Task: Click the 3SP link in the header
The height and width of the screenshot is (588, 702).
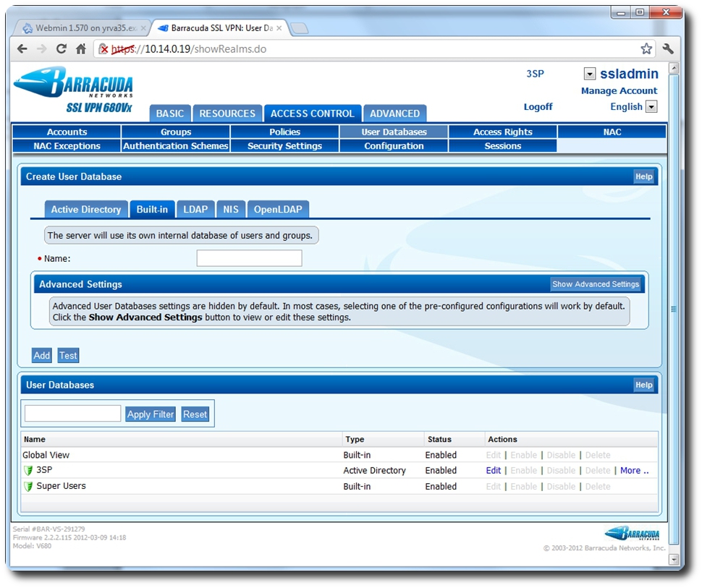Action: pyautogui.click(x=535, y=74)
